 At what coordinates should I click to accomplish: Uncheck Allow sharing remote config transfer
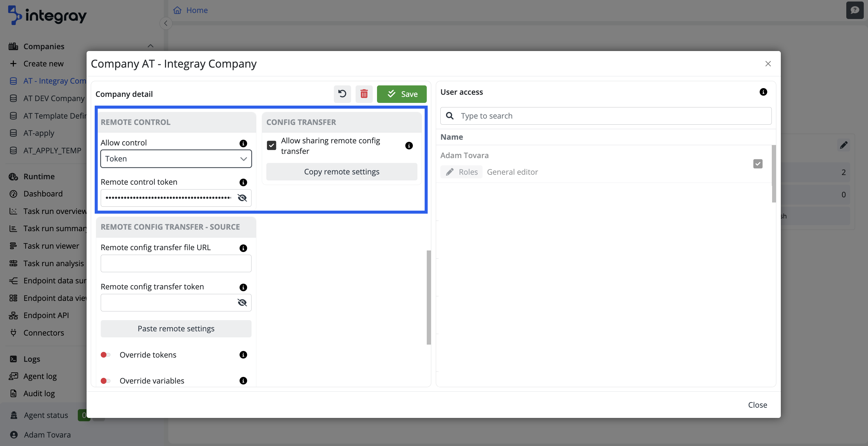point(271,145)
